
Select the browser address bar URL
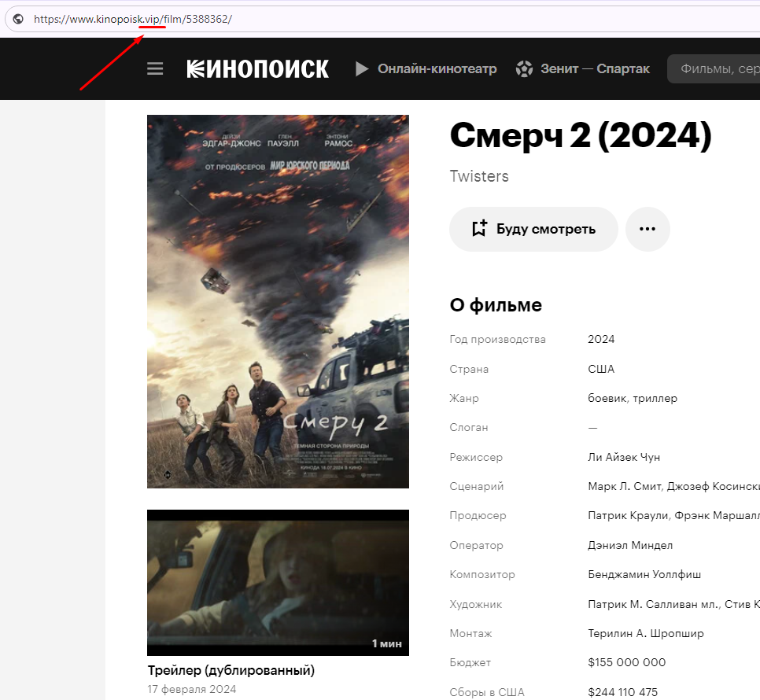(x=133, y=19)
